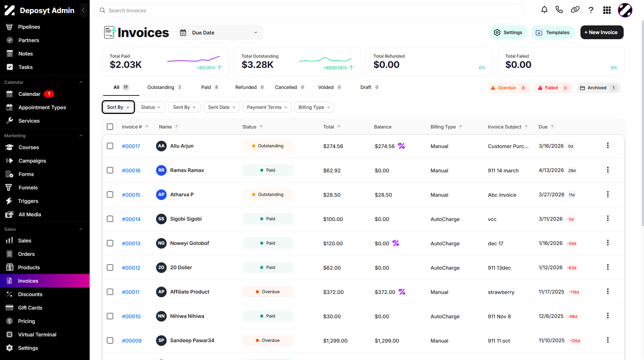This screenshot has width=644, height=360.
Task: Switch to the Voided tab
Action: click(330, 87)
